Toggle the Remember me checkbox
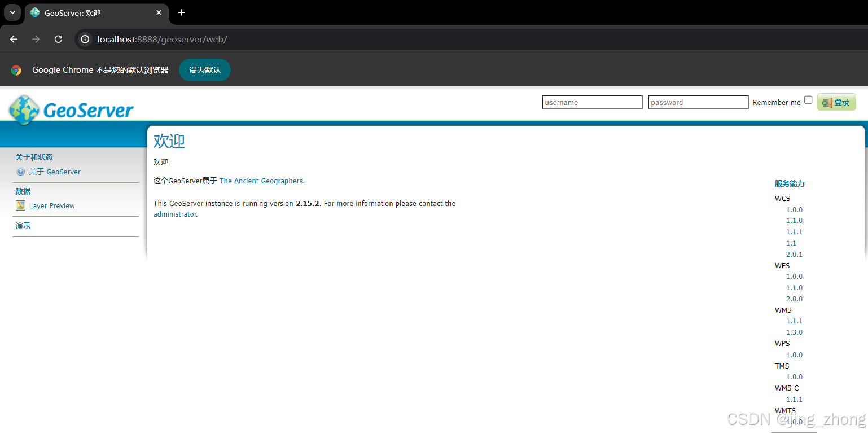 (x=808, y=100)
